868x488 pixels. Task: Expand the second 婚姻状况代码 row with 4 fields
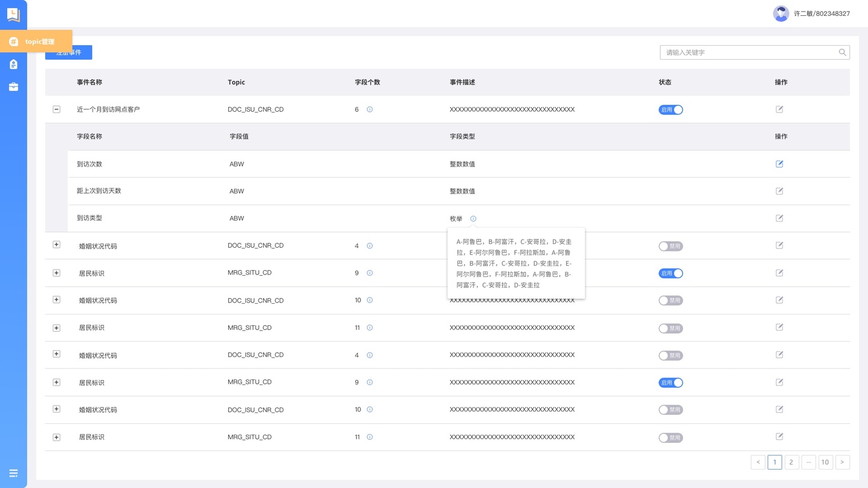(x=57, y=354)
